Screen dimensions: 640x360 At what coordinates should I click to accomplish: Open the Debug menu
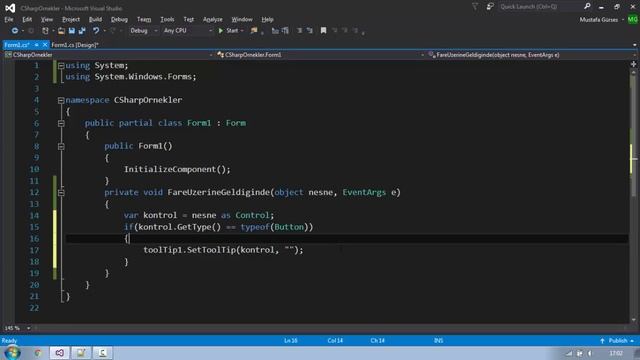point(119,19)
